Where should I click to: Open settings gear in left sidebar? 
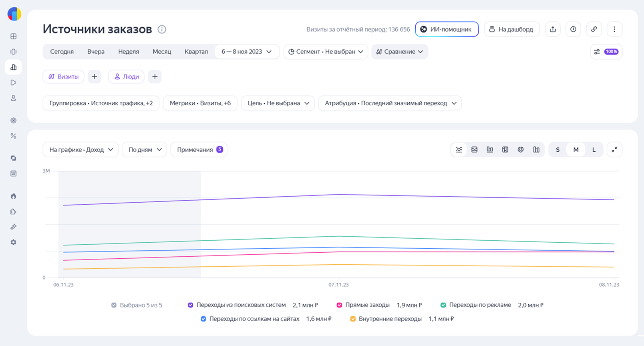click(x=14, y=242)
